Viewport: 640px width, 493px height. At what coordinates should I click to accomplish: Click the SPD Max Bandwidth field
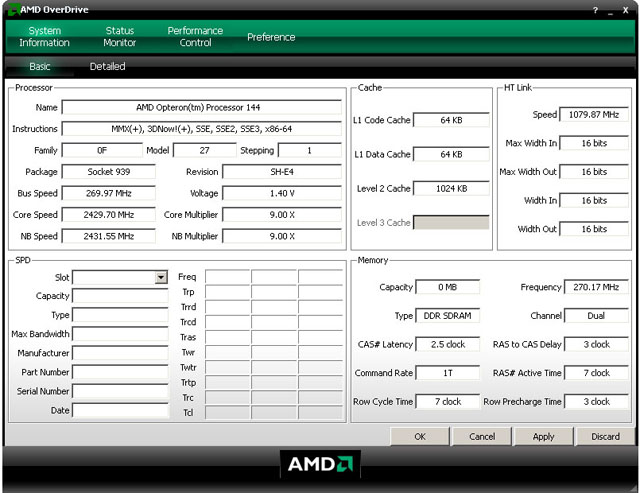coord(120,334)
